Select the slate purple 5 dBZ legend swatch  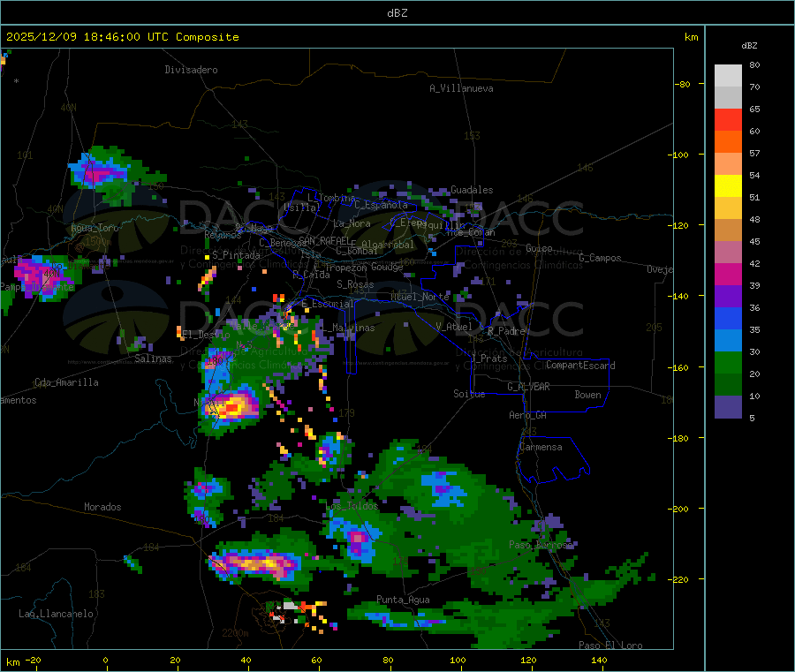pos(728,407)
